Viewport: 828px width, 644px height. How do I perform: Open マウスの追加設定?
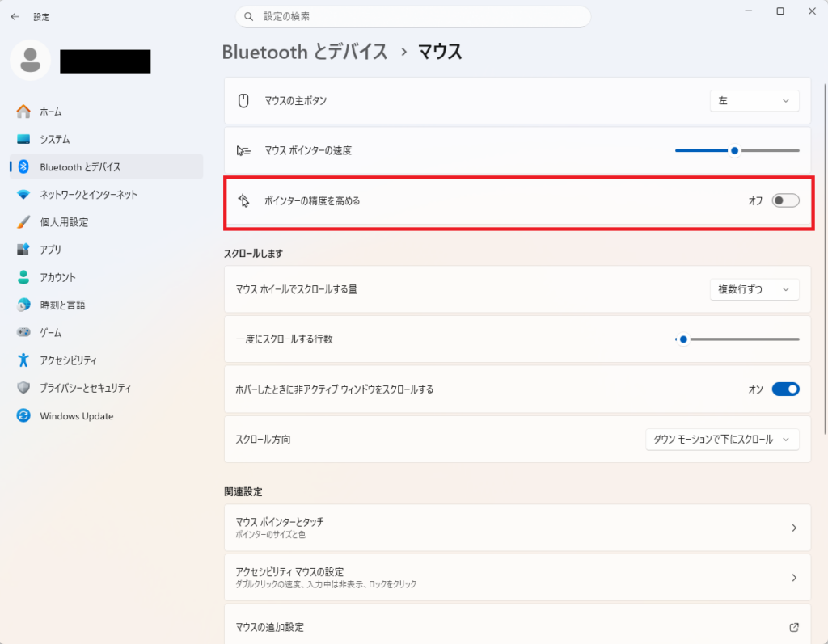(517, 626)
